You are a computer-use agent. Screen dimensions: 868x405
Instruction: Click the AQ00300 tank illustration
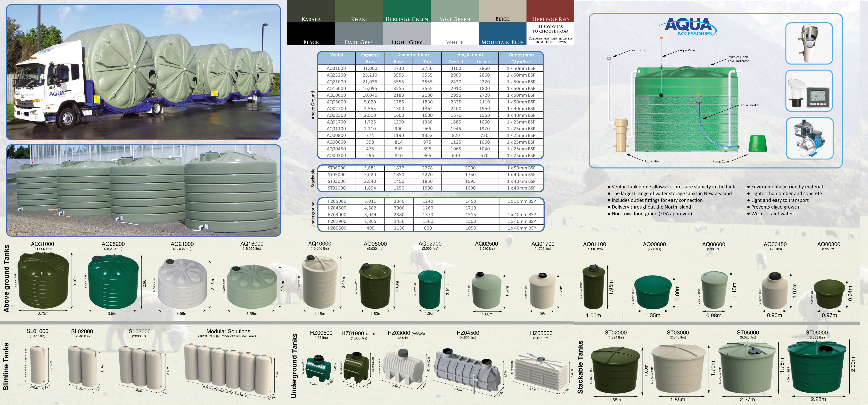click(x=829, y=294)
